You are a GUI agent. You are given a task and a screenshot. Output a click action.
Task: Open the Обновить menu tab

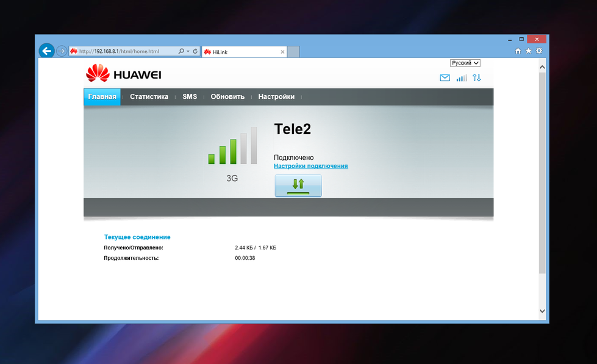click(x=227, y=97)
